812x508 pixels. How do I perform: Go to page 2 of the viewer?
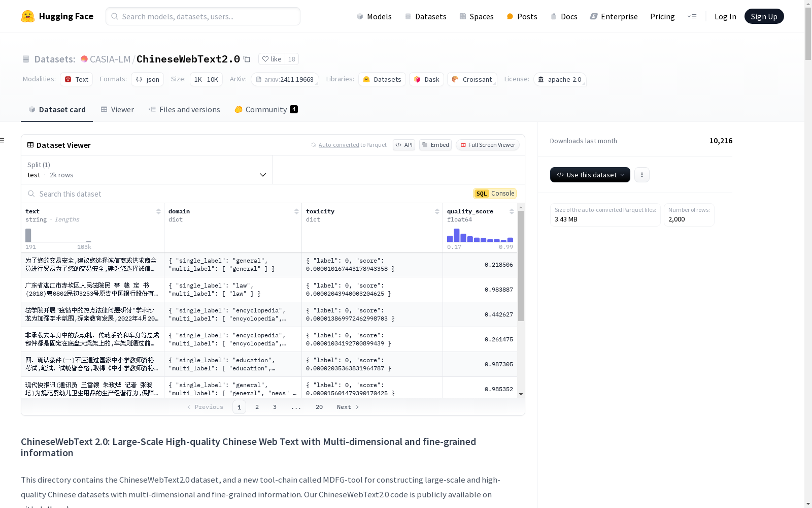click(x=257, y=407)
